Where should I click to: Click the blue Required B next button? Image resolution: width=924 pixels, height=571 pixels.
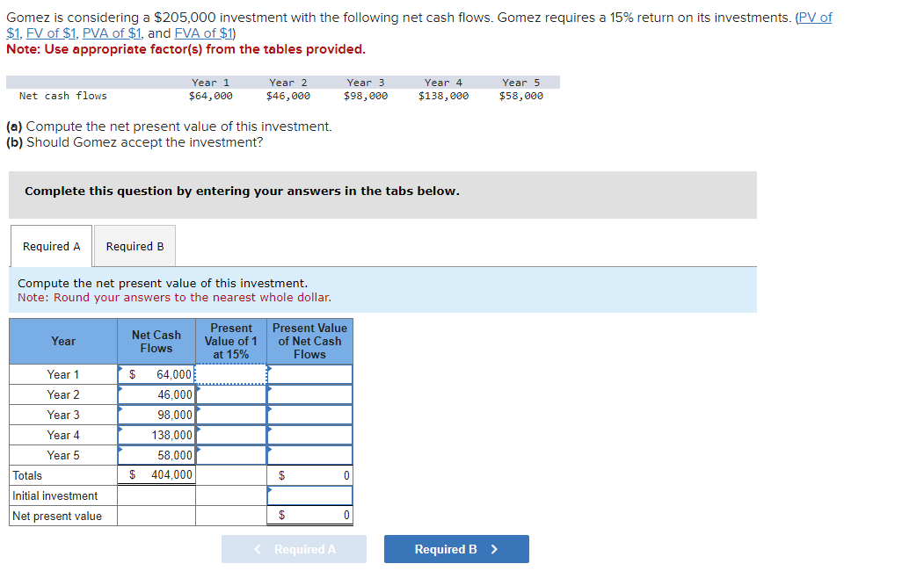click(x=456, y=549)
